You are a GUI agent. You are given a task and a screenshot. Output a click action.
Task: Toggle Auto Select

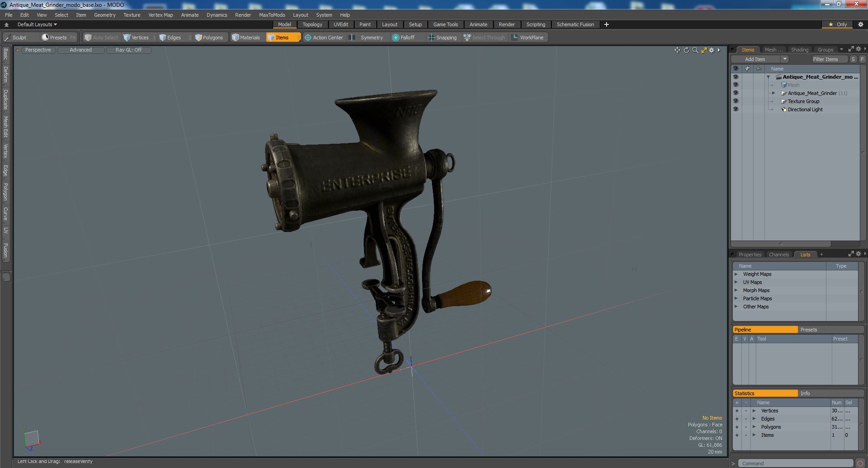101,38
